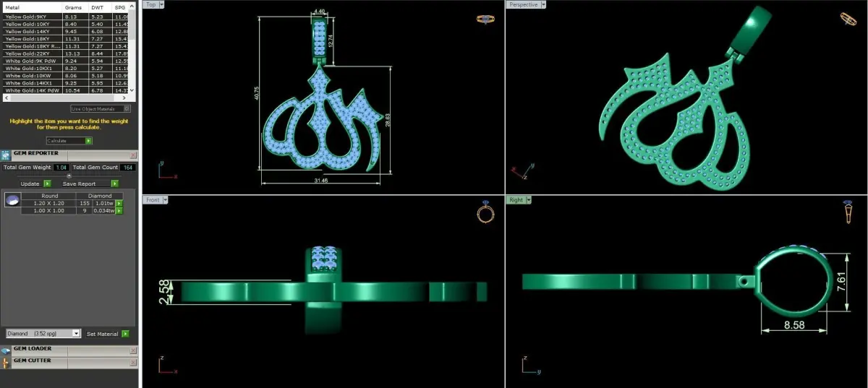This screenshot has width=868, height=388.
Task: Click the green arrow beside Calculate
Action: [88, 141]
